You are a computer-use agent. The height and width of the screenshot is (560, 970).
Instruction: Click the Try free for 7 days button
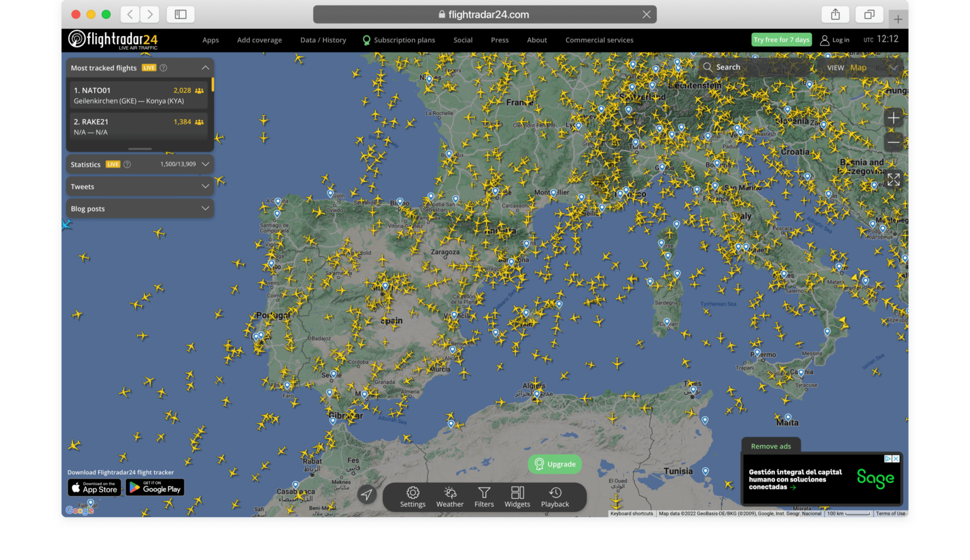781,39
